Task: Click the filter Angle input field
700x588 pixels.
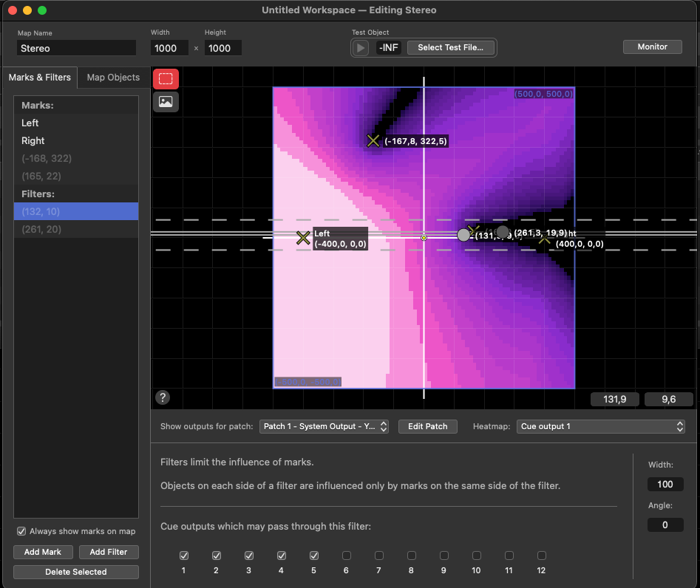Action: (665, 524)
